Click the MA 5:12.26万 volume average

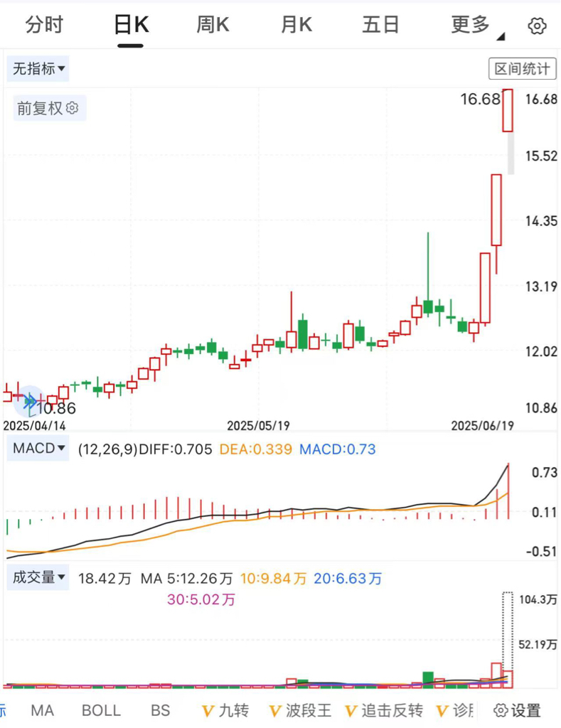187,578
